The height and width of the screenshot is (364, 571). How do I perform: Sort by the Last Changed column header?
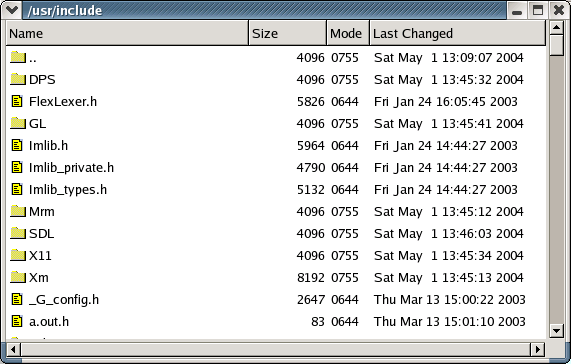click(x=458, y=33)
